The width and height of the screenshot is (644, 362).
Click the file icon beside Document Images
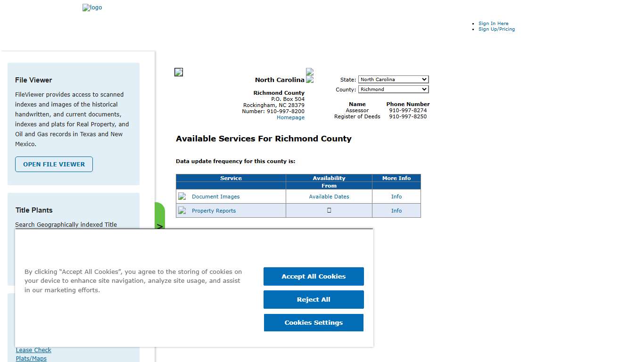[x=182, y=197]
